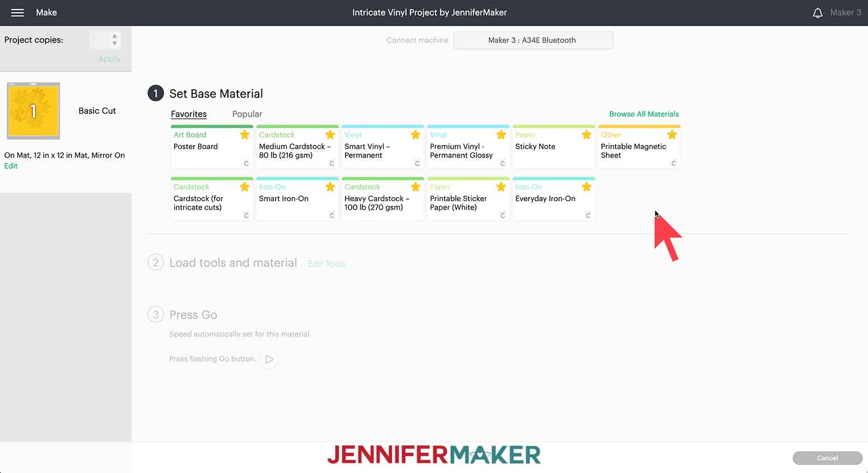Pick Cardstock for intricate cuts
868x473 pixels.
click(212, 199)
